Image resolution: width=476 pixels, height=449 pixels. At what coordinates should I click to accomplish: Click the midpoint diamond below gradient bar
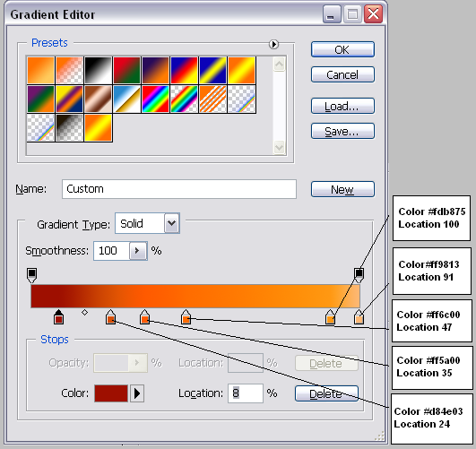84,312
